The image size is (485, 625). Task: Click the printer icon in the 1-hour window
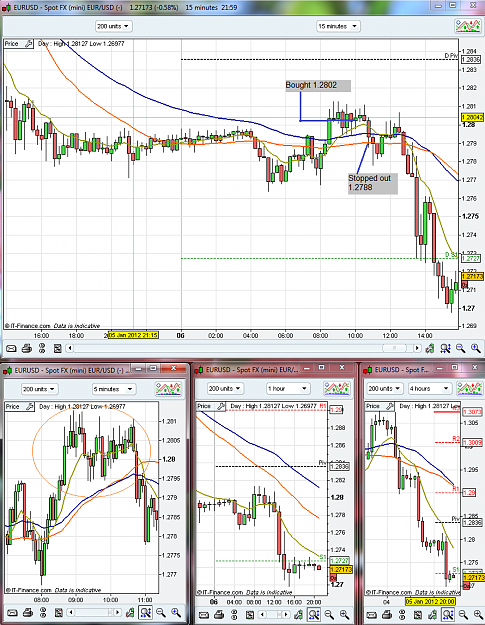(219, 615)
